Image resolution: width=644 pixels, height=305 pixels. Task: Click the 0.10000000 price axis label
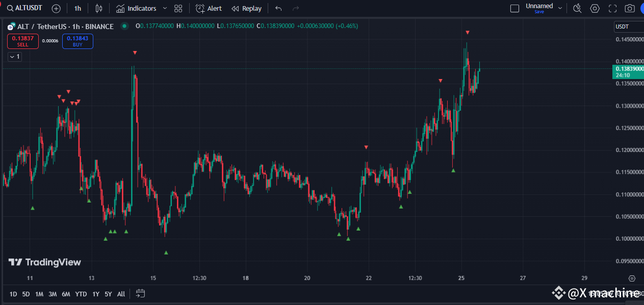coord(629,239)
